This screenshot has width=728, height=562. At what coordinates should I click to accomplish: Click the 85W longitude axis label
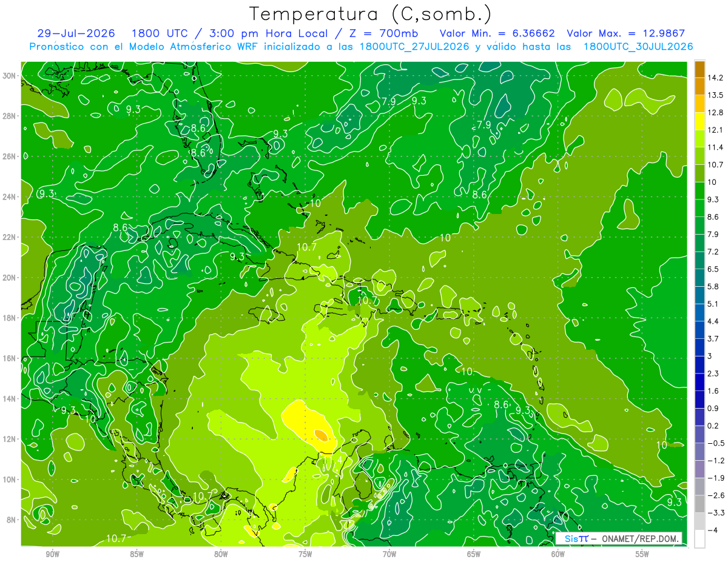pos(136,554)
